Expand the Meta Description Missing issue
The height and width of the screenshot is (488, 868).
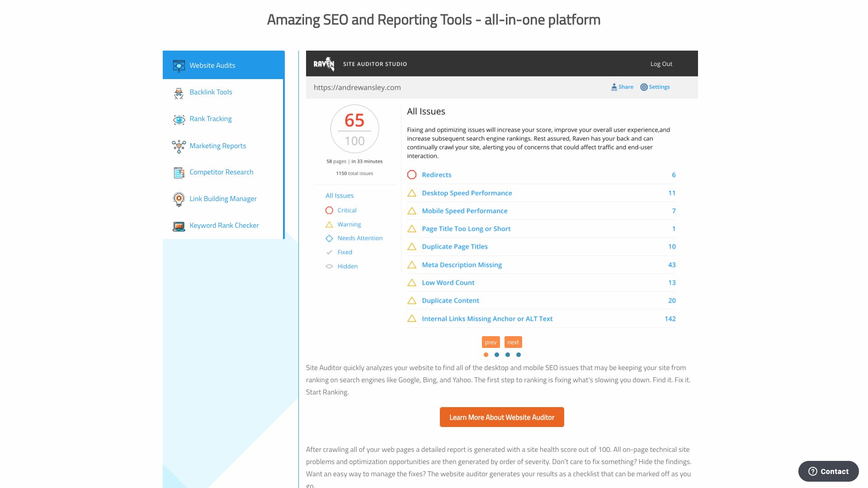coord(461,265)
